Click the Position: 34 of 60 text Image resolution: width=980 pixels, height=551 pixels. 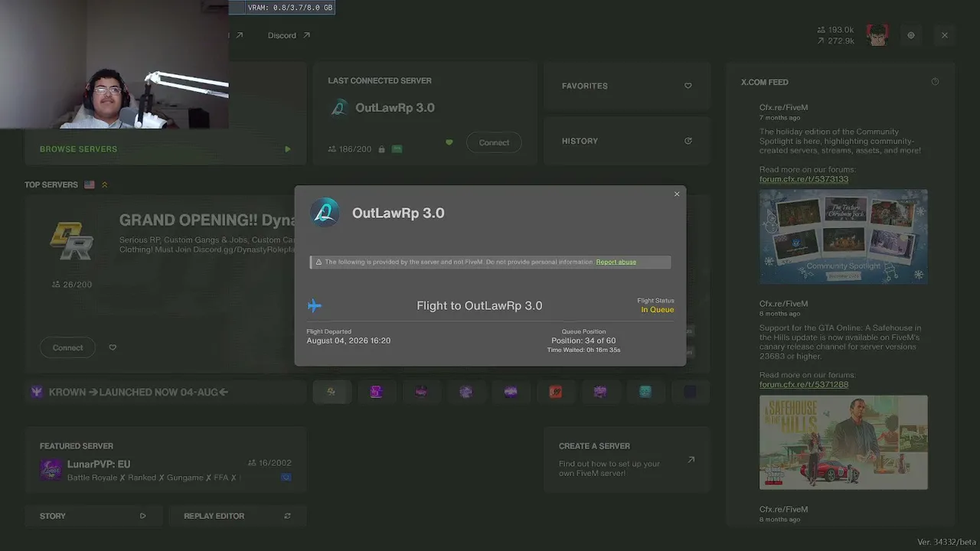click(583, 341)
